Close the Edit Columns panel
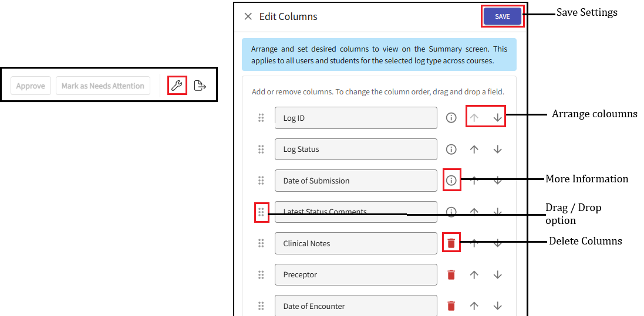644x316 pixels. tap(248, 16)
